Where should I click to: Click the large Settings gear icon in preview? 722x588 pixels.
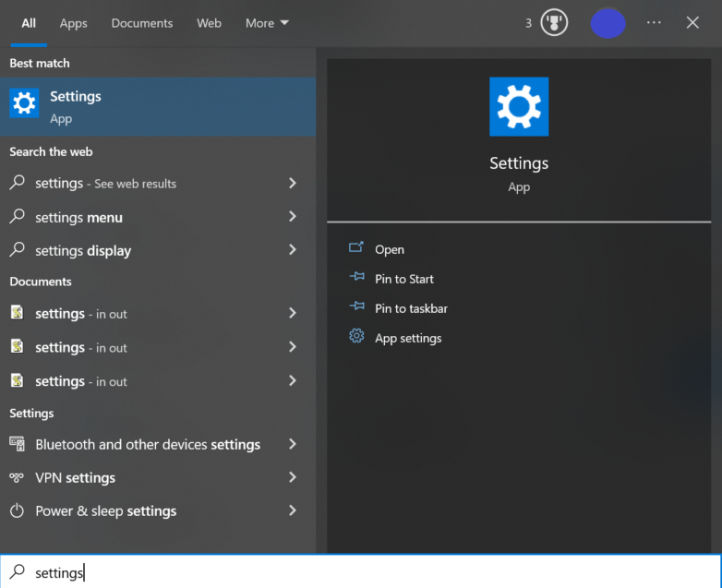pyautogui.click(x=519, y=107)
